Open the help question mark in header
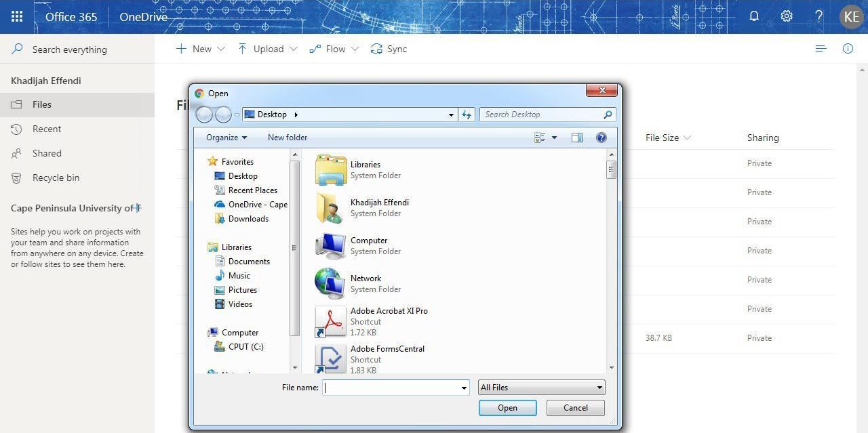Image resolution: width=868 pixels, height=433 pixels. pos(818,16)
